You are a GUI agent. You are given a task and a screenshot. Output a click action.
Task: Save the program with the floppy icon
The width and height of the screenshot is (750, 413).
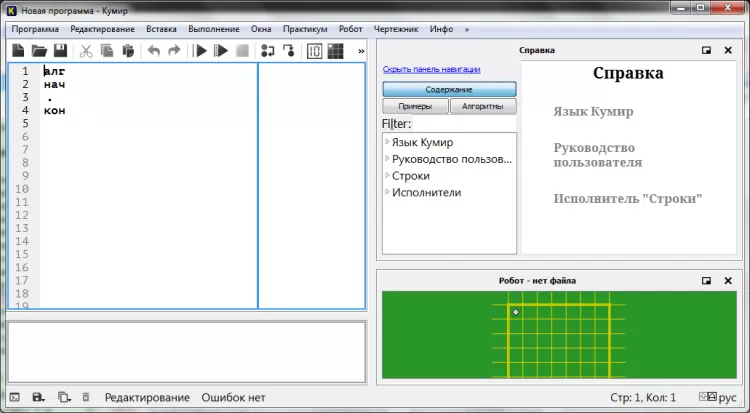point(60,51)
